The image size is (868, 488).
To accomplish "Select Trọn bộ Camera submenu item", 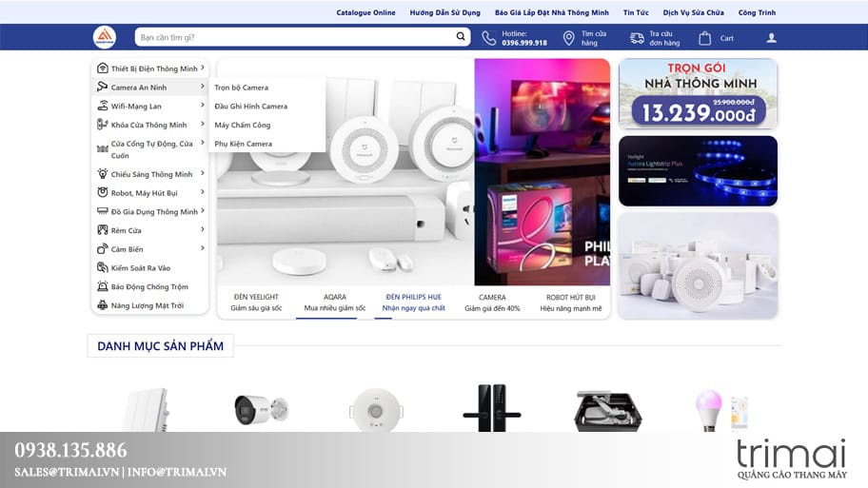I will 242,88.
